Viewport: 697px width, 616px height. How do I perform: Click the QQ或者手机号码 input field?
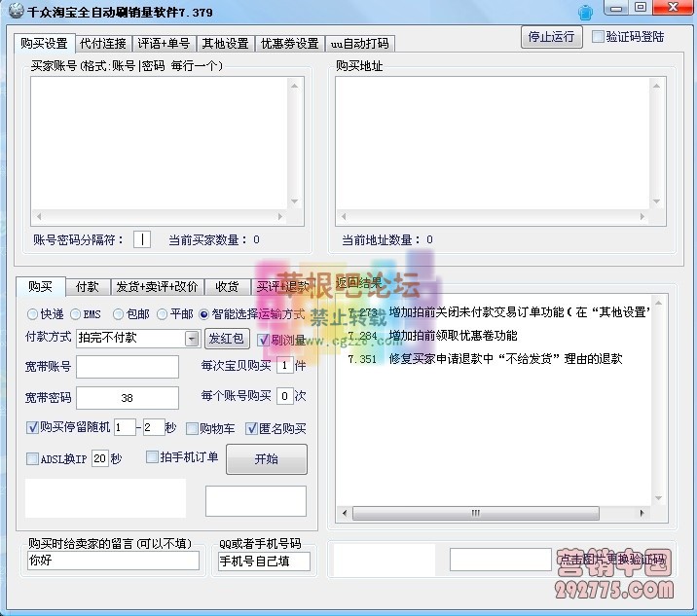[x=264, y=562]
